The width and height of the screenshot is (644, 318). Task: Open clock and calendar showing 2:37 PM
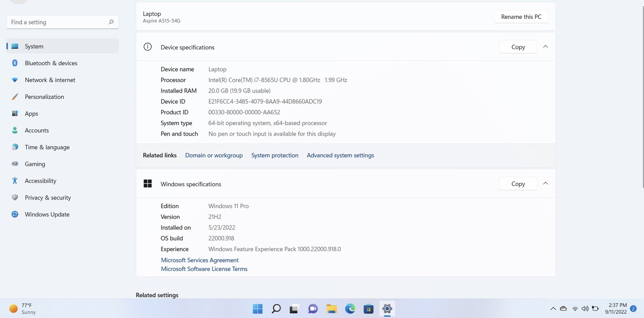tap(616, 309)
